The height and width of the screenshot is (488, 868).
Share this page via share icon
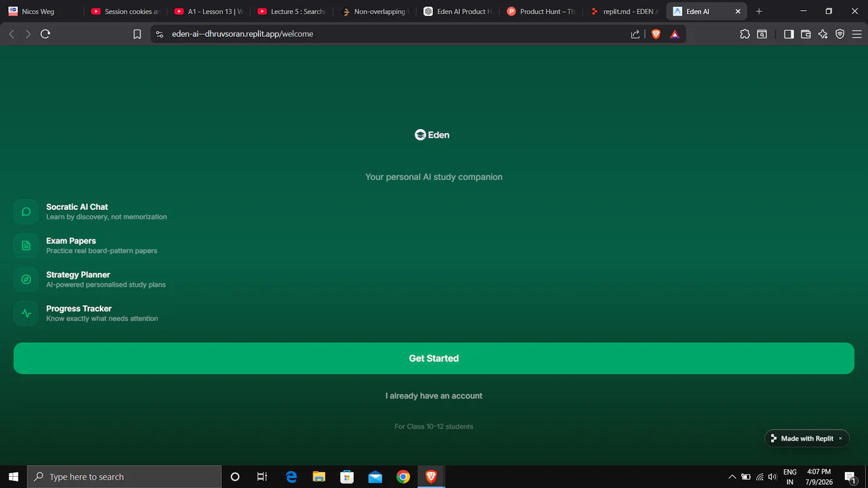point(635,34)
